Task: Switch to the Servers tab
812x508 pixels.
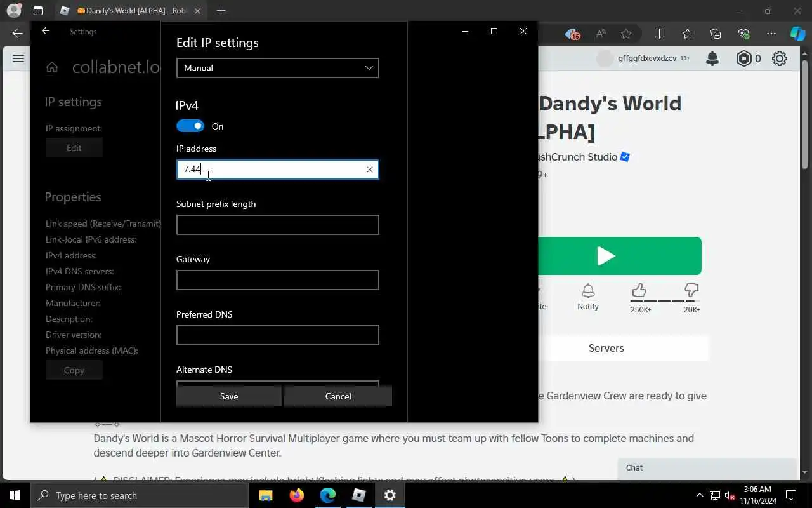Action: tap(606, 348)
